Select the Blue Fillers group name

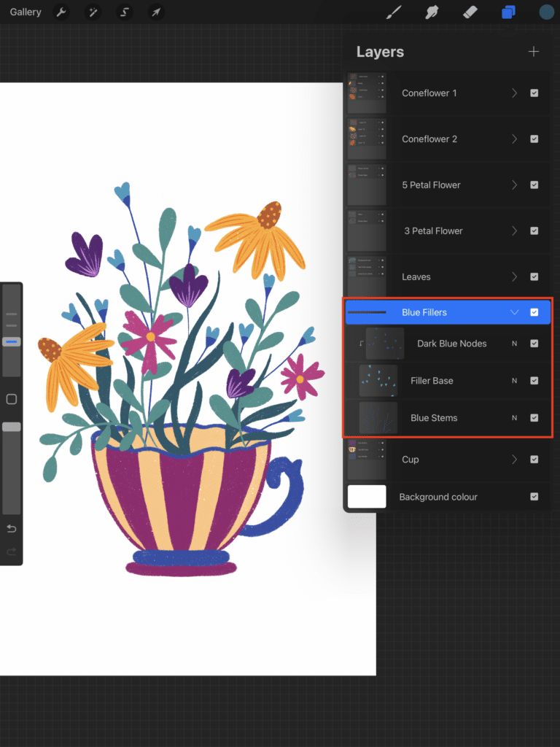coord(424,312)
